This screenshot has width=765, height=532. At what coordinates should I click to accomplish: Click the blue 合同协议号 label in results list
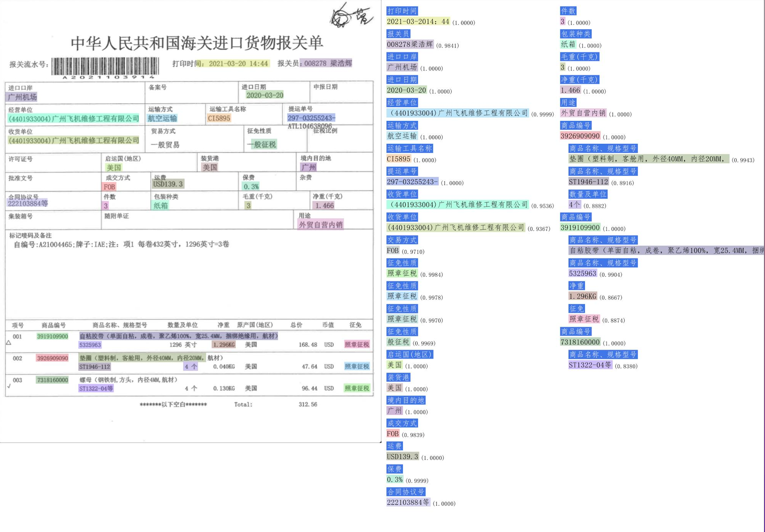[x=406, y=492]
